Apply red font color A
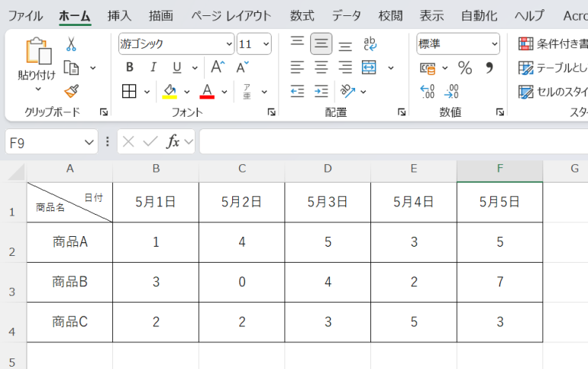Viewport: 588px width, 369px height. pos(207,91)
